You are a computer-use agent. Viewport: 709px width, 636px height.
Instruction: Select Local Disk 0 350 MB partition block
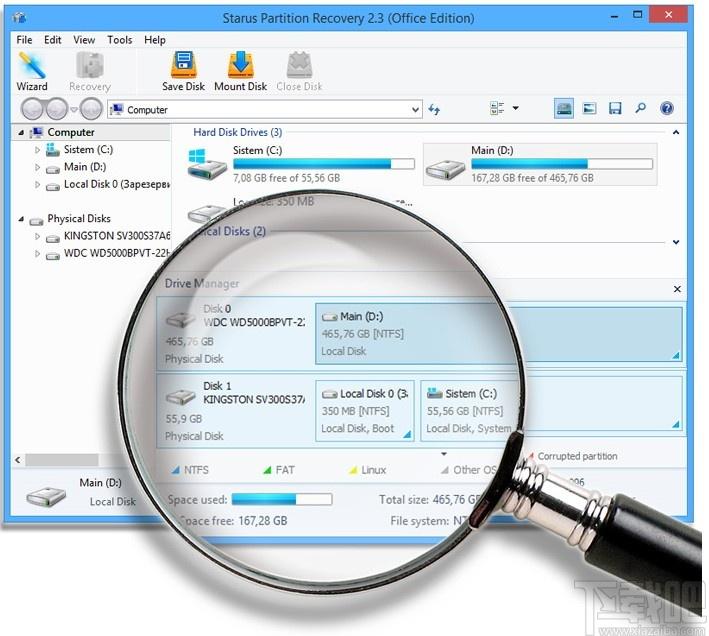click(365, 411)
